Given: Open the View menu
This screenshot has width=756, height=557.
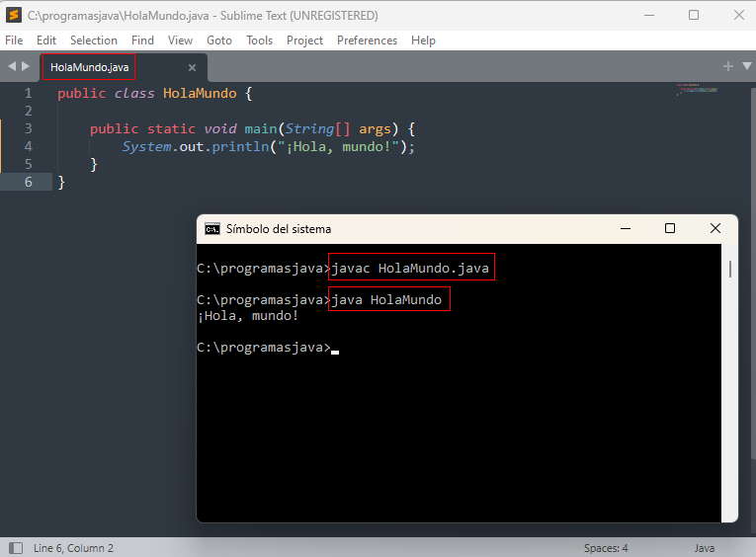Looking at the screenshot, I should point(180,40).
